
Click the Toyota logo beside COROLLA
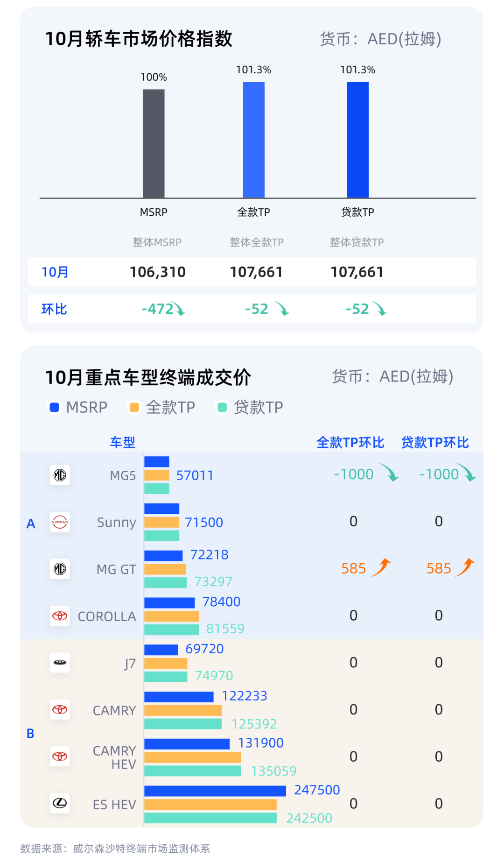pyautogui.click(x=60, y=616)
